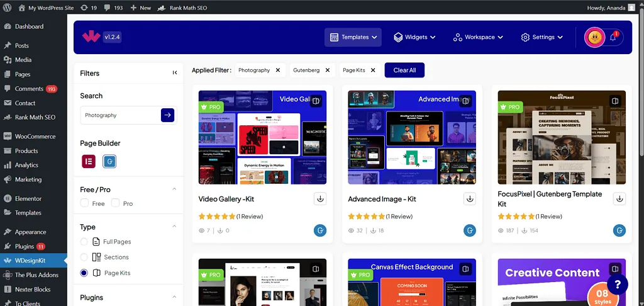This screenshot has height=306, width=644.
Task: Click the search field containing Photography
Action: (119, 115)
